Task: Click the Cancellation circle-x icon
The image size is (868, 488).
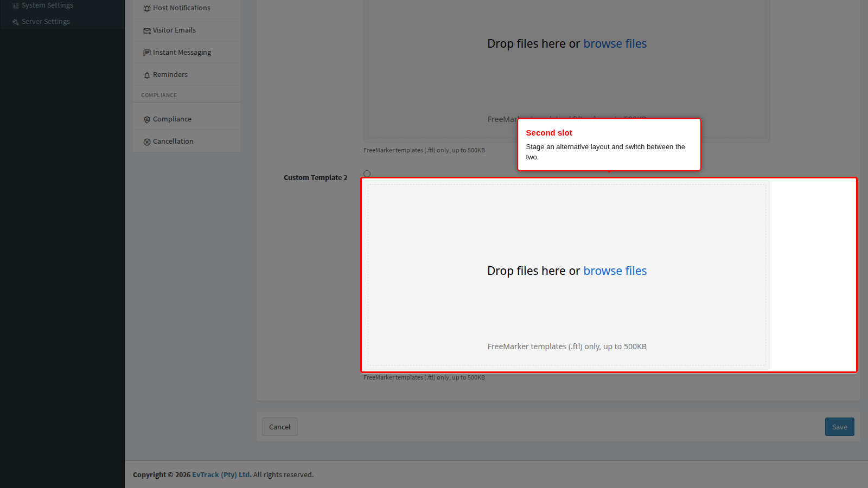Action: (147, 142)
